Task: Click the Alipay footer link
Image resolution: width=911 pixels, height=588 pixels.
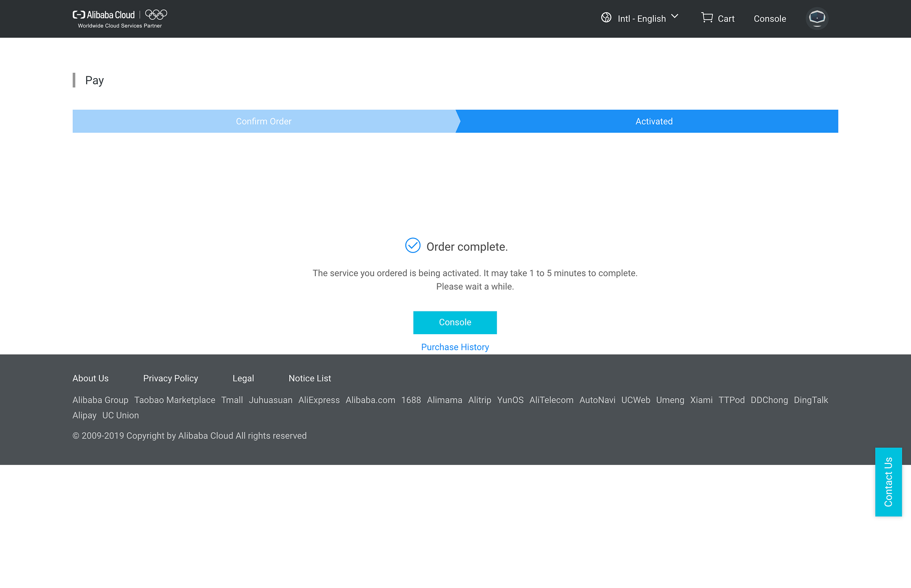Action: (x=84, y=415)
